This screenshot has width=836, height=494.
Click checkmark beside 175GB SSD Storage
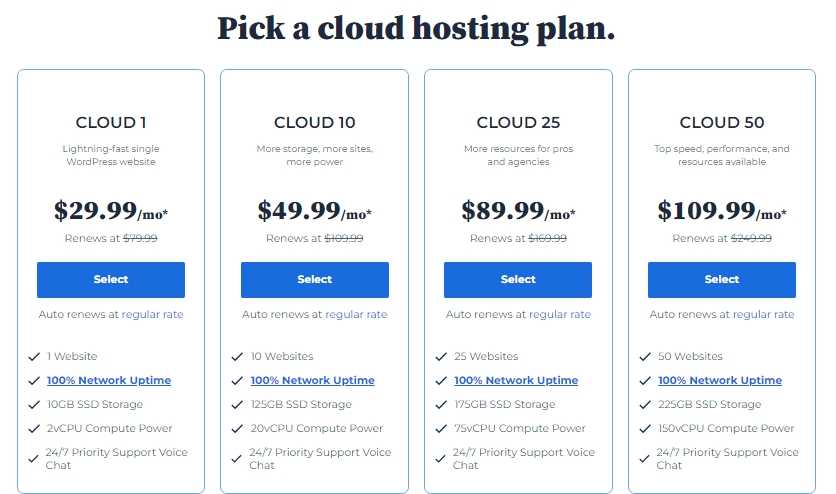441,405
